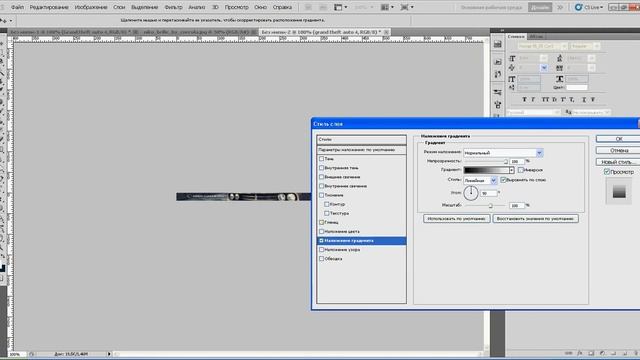Apply All Caps text style

point(545,99)
